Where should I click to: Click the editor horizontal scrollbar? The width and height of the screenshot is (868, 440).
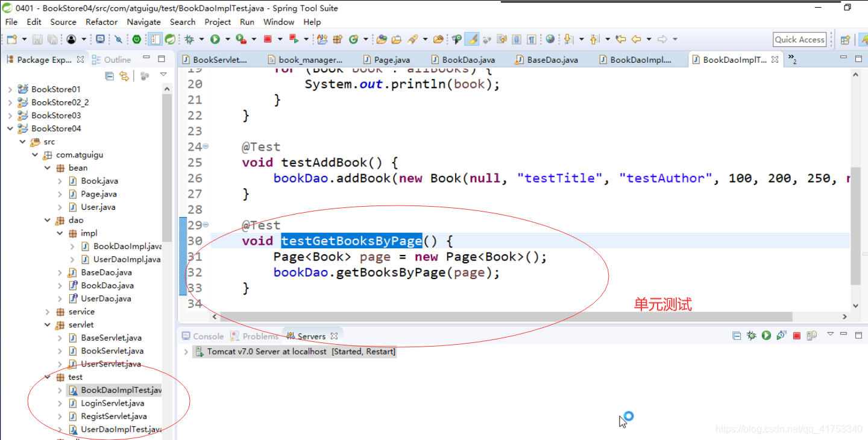(x=506, y=317)
